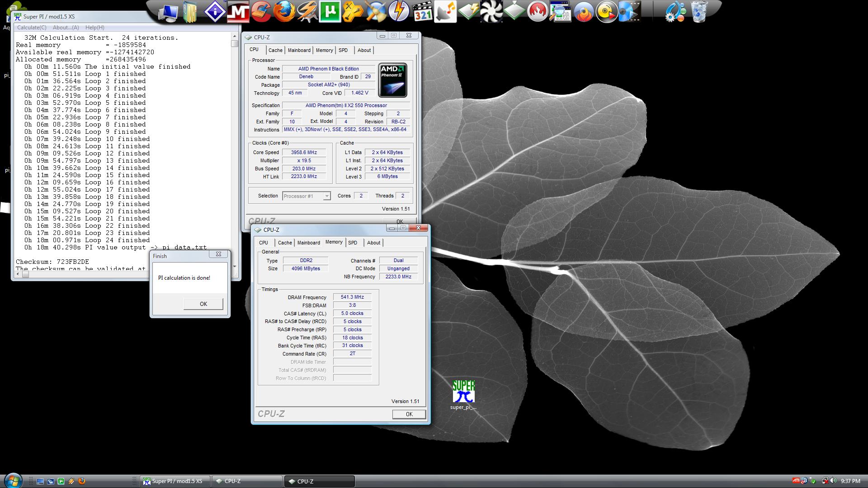Image resolution: width=868 pixels, height=488 pixels.
Task: Open Mainboard tab in front CPU-Z window
Action: tap(309, 243)
